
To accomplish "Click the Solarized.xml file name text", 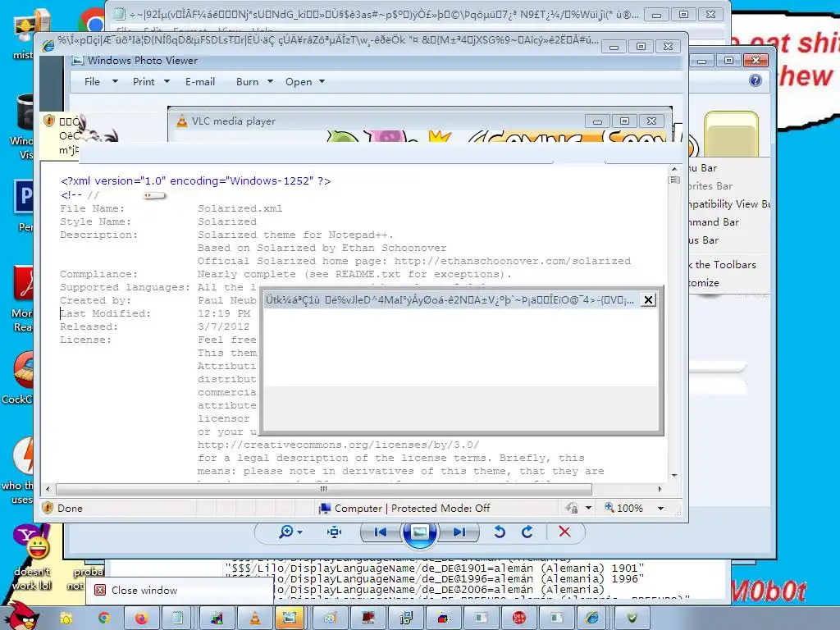I will coord(240,208).
